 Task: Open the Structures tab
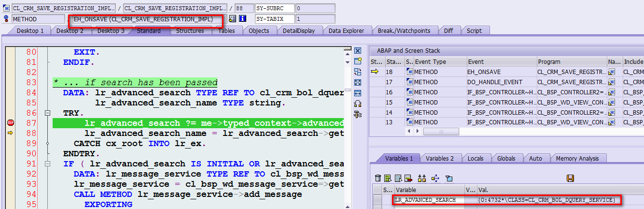click(x=190, y=30)
